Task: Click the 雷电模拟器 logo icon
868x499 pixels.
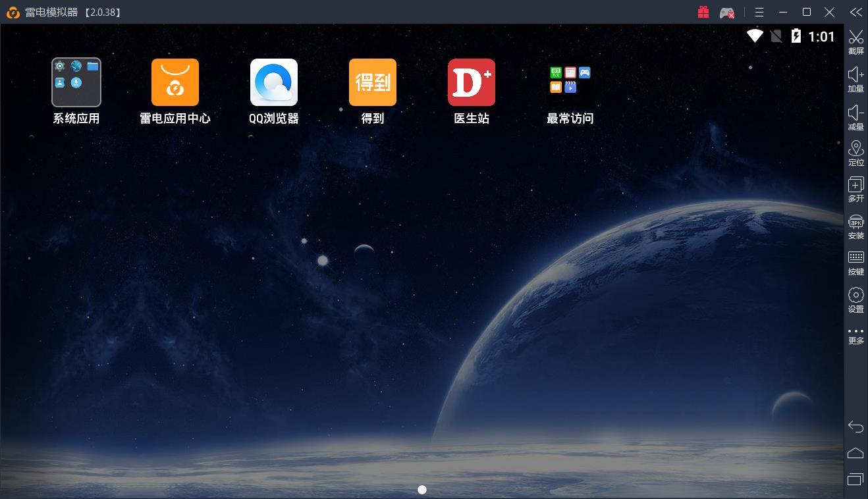Action: pyautogui.click(x=13, y=12)
